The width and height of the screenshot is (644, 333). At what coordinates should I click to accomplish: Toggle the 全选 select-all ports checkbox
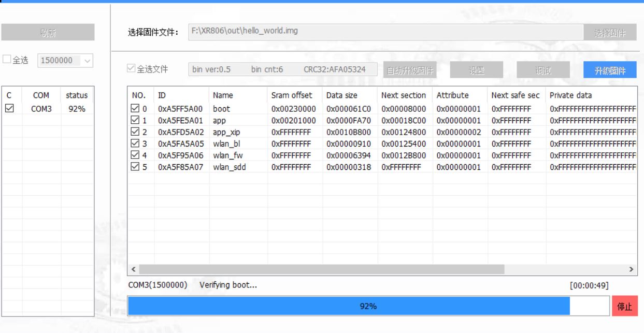(x=7, y=60)
